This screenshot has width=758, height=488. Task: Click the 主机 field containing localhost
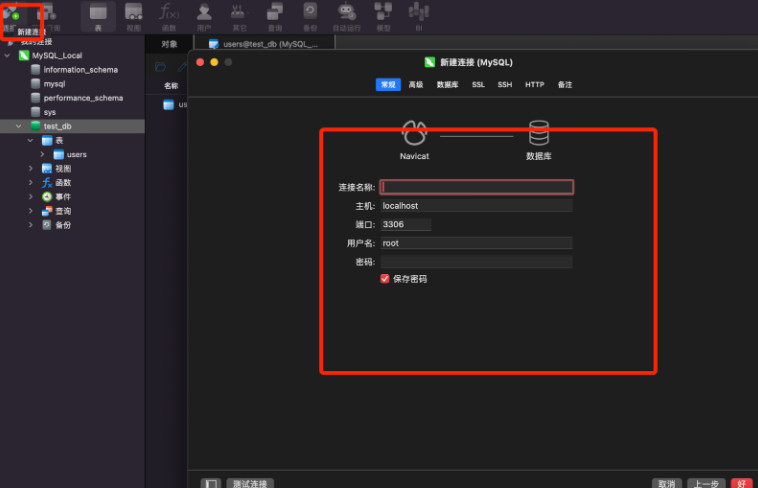pyautogui.click(x=477, y=206)
